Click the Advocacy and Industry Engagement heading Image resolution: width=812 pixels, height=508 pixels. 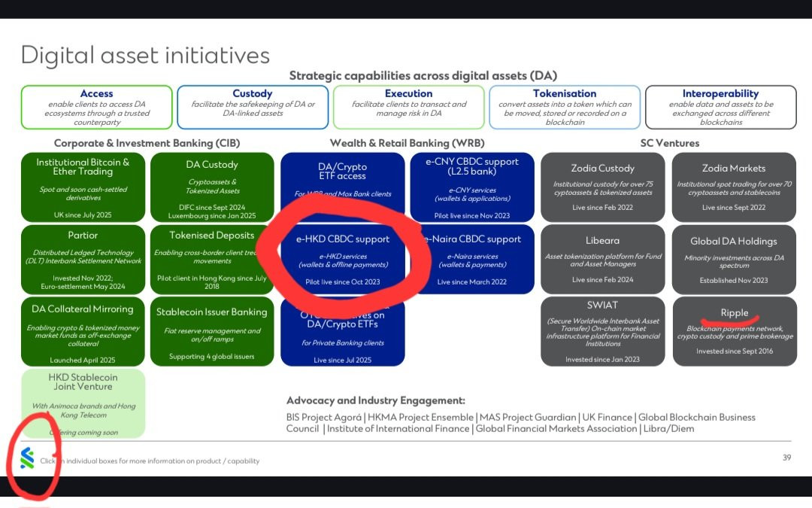tap(376, 400)
